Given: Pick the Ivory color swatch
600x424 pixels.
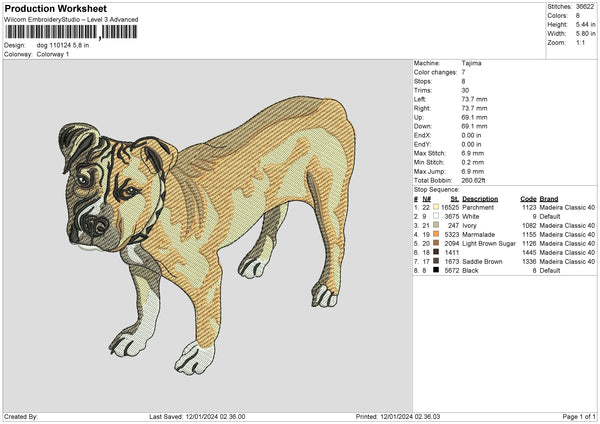Looking at the screenshot, I should tap(435, 226).
